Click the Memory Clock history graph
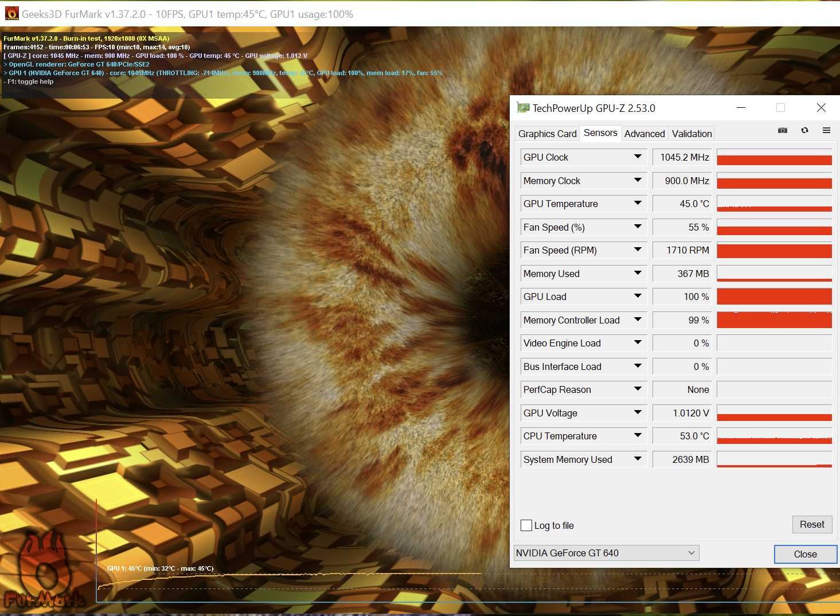Screen dimensions: 840x616 pyautogui.click(x=774, y=181)
